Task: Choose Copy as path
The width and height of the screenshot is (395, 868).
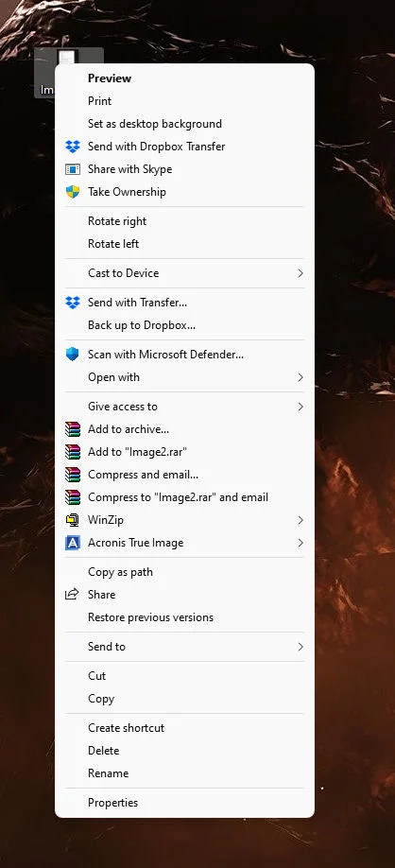Action: pyautogui.click(x=185, y=572)
